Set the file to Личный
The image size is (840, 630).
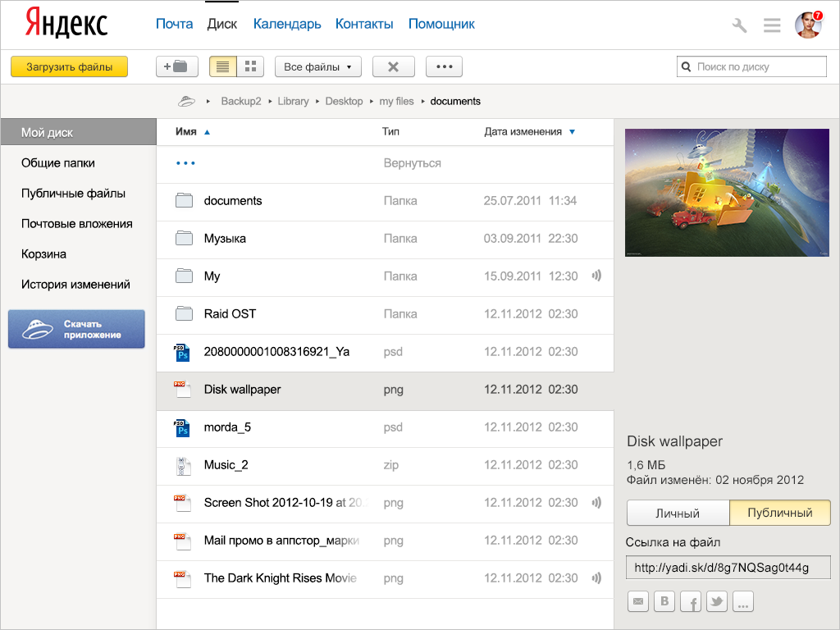[678, 513]
